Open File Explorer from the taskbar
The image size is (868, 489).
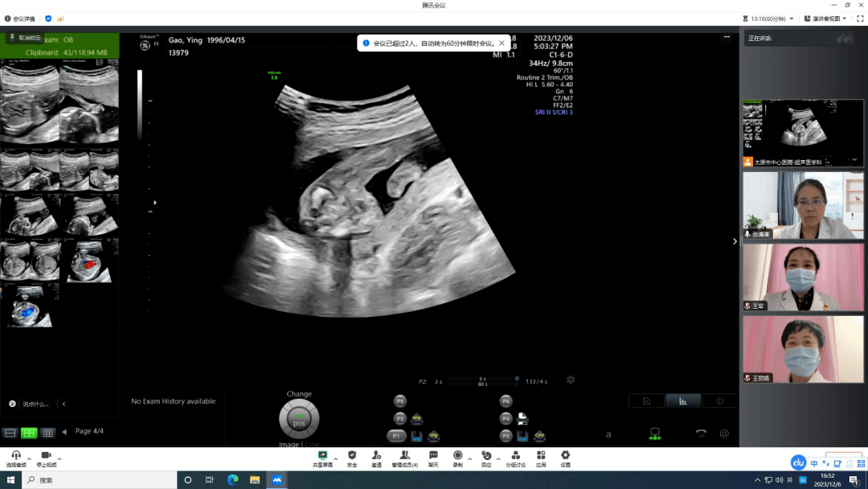coord(255,480)
